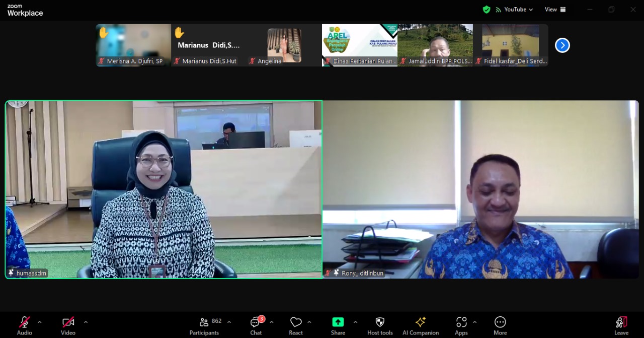644x338 pixels.
Task: Select the Rony_ditlinbun video tile
Action: click(x=480, y=189)
